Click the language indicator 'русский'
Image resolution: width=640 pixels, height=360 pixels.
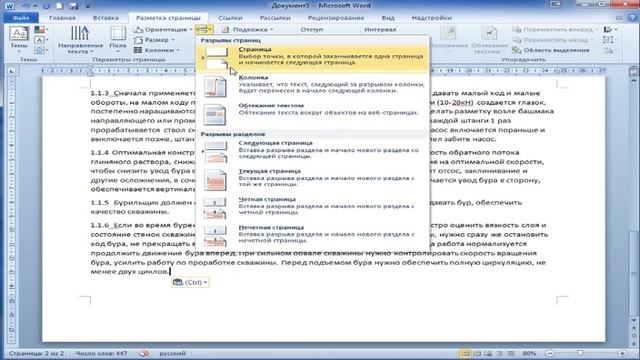[172, 353]
